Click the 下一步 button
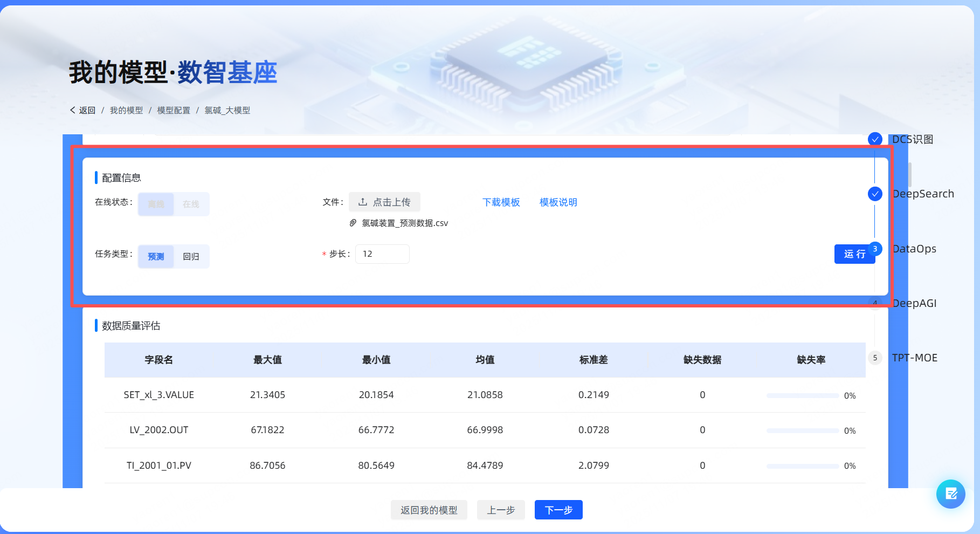The height and width of the screenshot is (534, 980). [558, 510]
